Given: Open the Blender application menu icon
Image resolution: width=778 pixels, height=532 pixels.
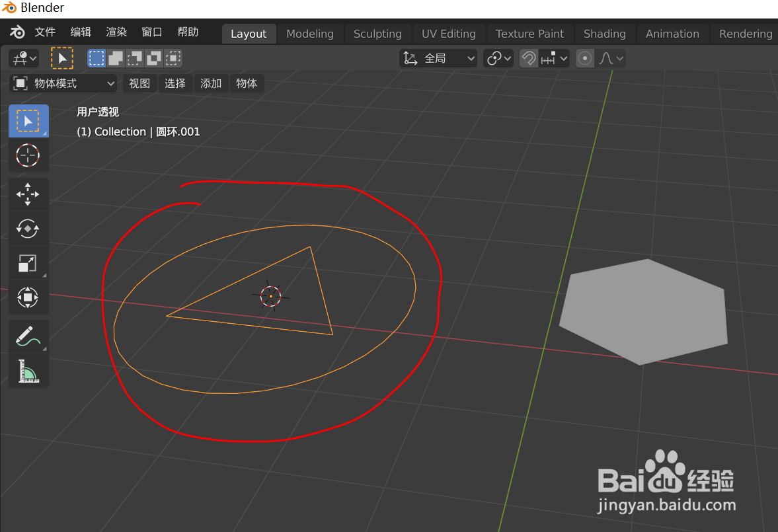Looking at the screenshot, I should pyautogui.click(x=17, y=32).
